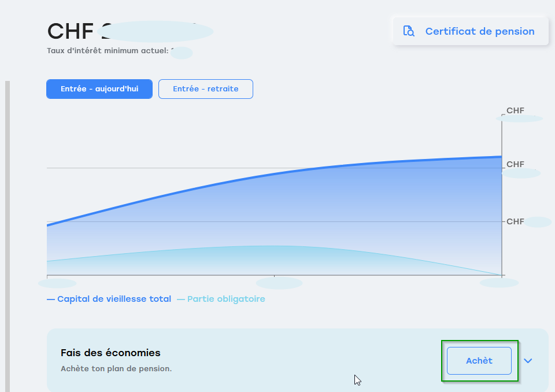This screenshot has height=392, width=555.
Task: Hide the Partie obligatoire chart series
Action: click(x=226, y=299)
